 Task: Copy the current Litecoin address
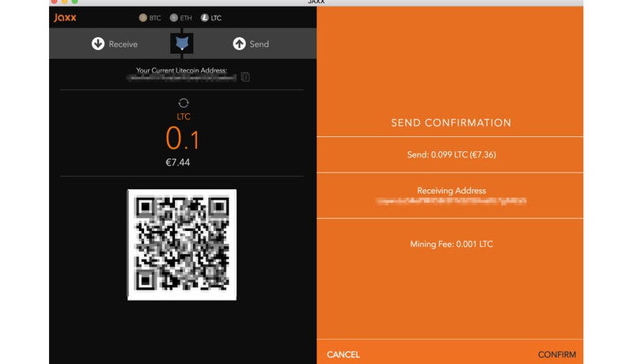pyautogui.click(x=245, y=77)
